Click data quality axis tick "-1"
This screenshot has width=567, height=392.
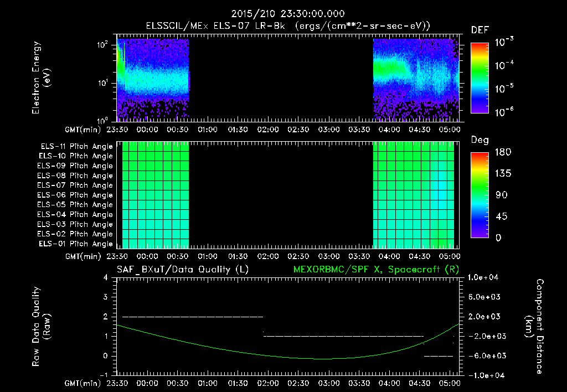point(104,375)
